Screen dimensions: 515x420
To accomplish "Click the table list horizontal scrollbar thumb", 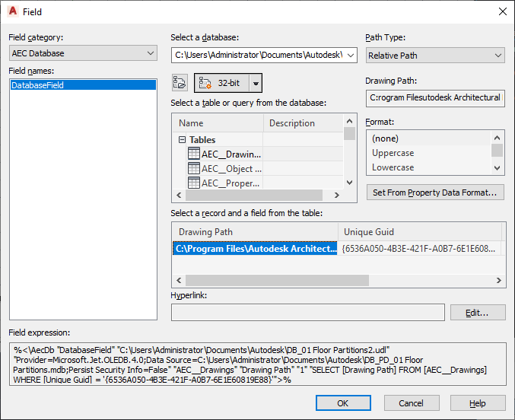I will click(x=254, y=196).
